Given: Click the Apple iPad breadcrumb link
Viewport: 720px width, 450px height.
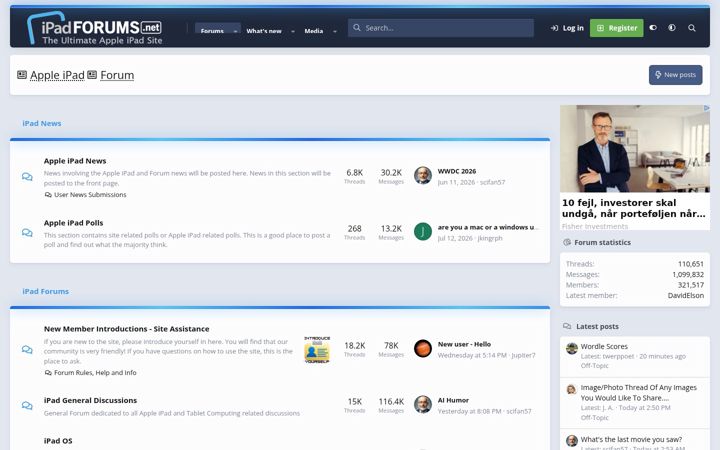Looking at the screenshot, I should pyautogui.click(x=57, y=75).
